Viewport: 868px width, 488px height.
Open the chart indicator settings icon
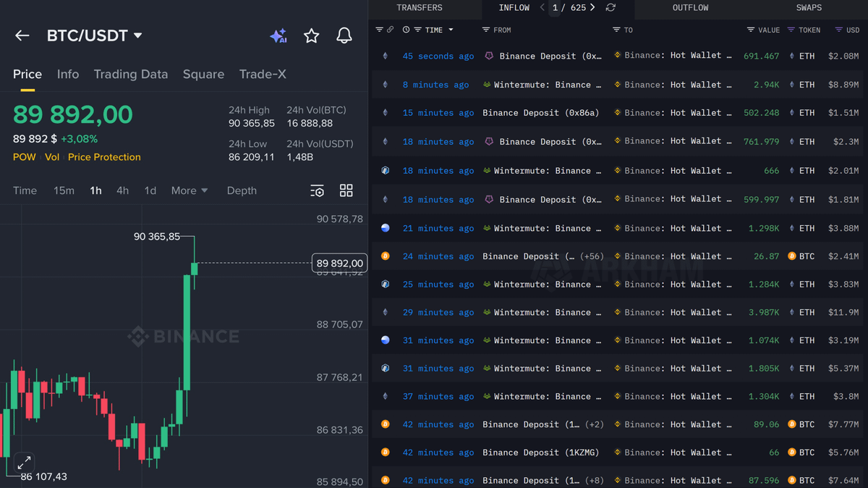tap(317, 190)
